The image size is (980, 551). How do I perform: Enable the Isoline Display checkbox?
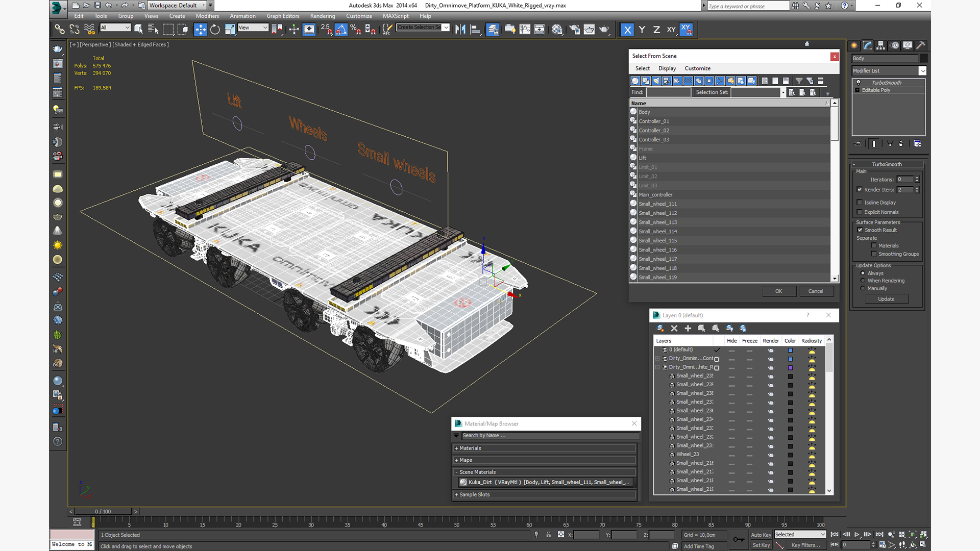point(860,203)
